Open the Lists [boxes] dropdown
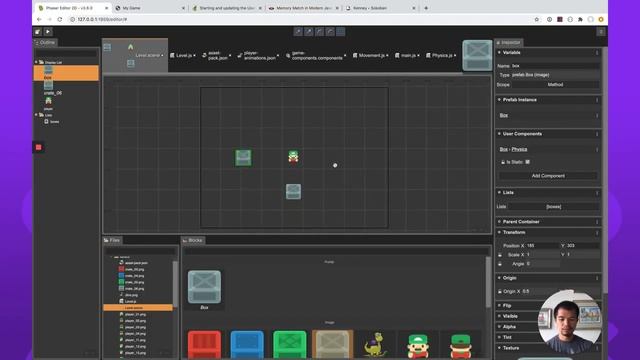The height and width of the screenshot is (360, 640). [553, 207]
